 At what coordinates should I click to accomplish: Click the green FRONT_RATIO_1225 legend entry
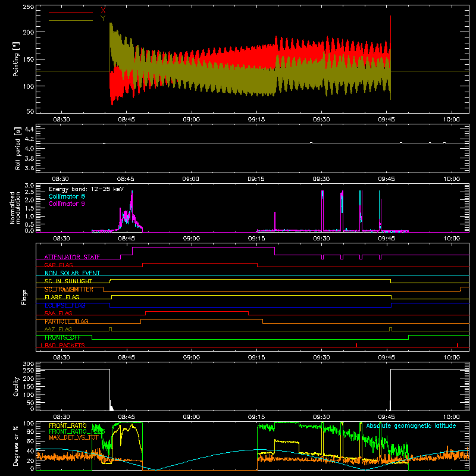click(x=77, y=431)
